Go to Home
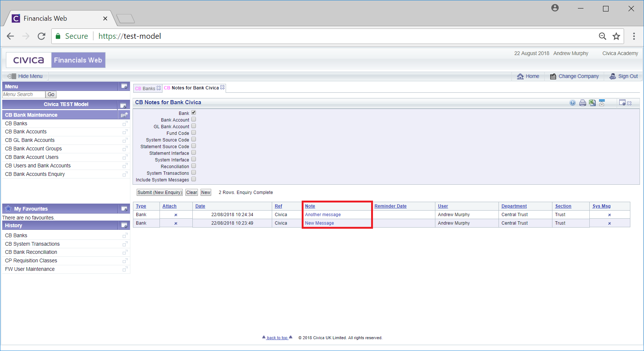This screenshot has width=644, height=351. (528, 76)
